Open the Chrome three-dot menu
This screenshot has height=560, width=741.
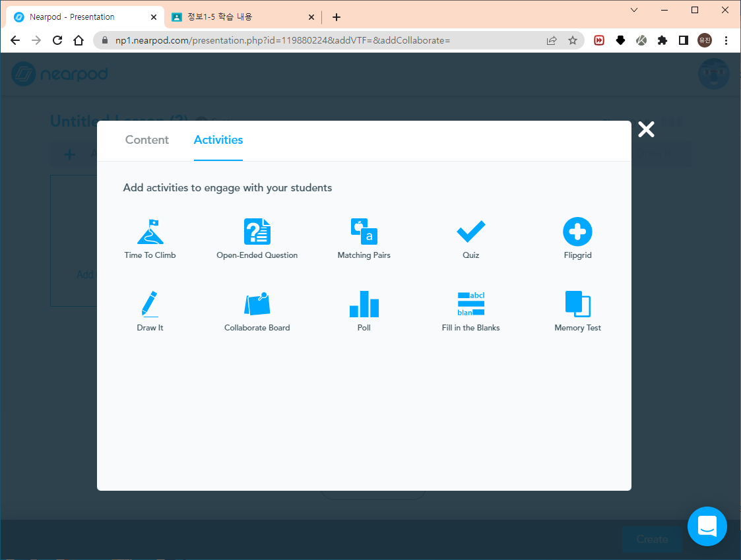point(726,41)
